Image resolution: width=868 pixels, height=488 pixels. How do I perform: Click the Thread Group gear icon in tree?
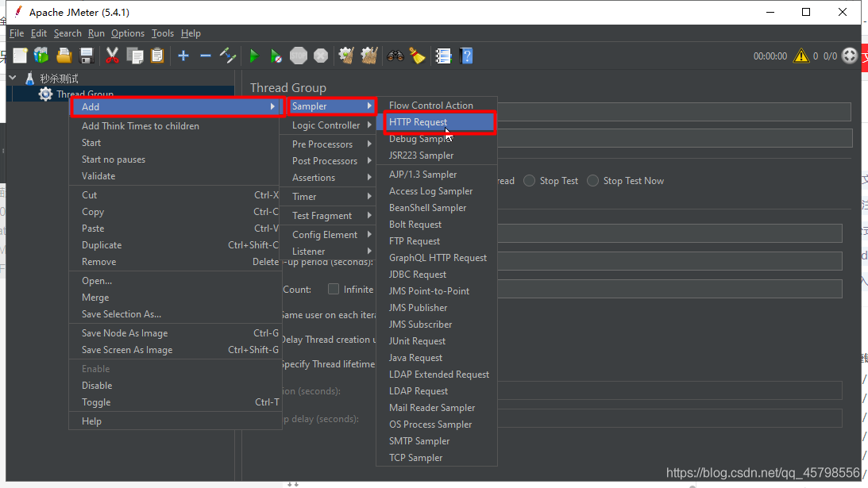(x=45, y=94)
